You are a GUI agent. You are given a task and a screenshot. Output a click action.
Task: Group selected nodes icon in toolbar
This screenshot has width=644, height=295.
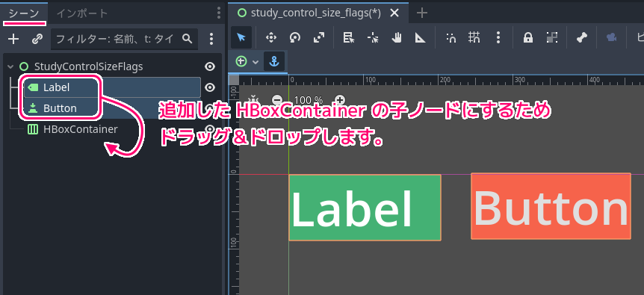click(x=551, y=38)
